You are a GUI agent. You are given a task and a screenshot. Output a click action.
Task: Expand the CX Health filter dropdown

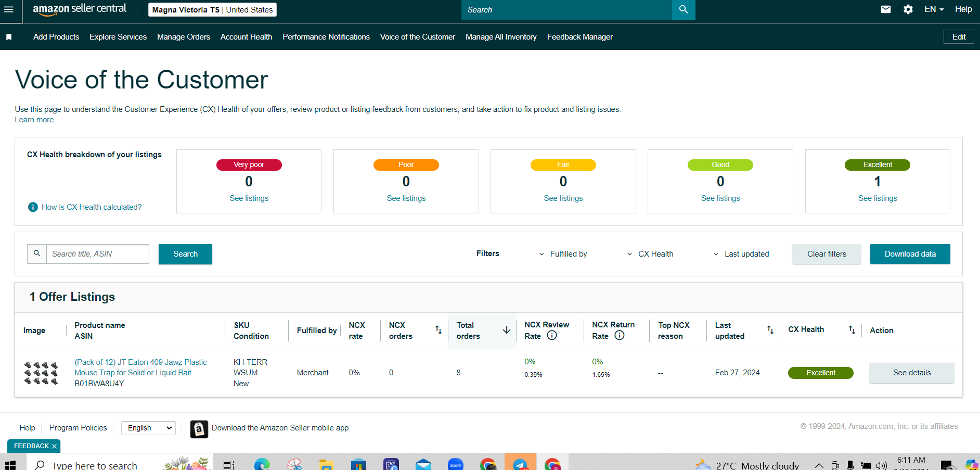click(650, 254)
